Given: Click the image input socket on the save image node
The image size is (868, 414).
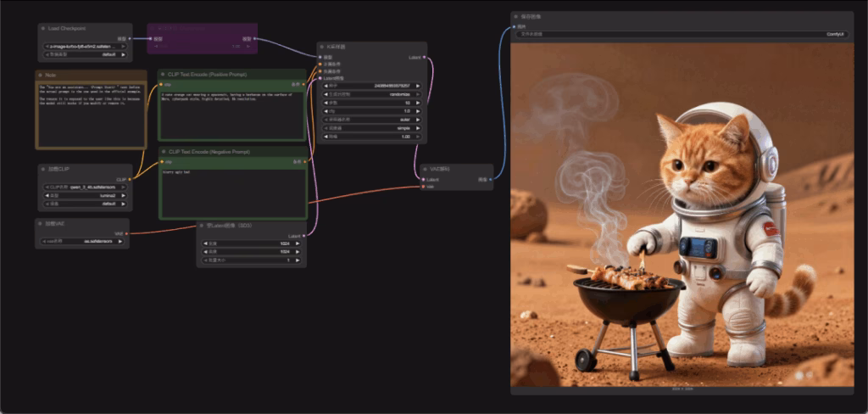Looking at the screenshot, I should pos(515,27).
